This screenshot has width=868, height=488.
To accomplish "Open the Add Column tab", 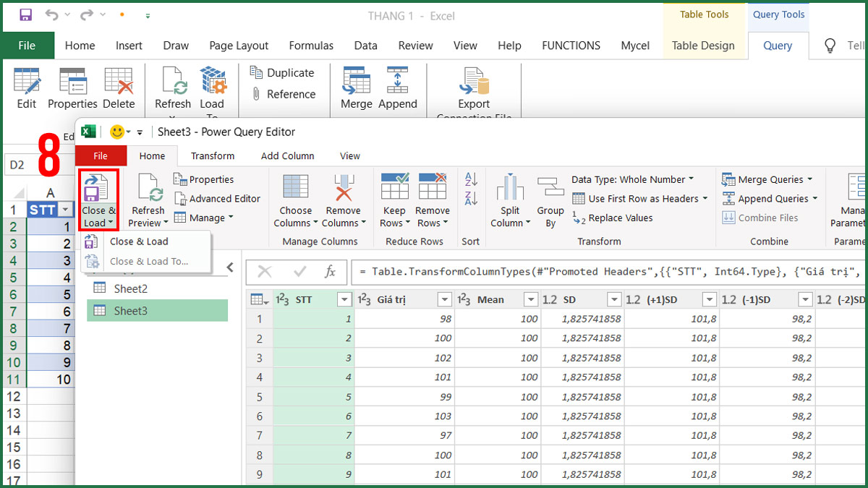I will coord(287,155).
